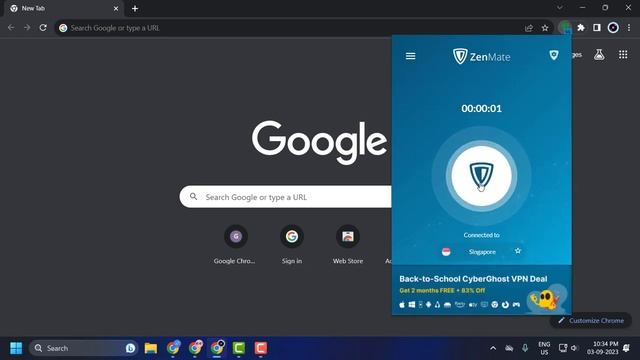The height and width of the screenshot is (360, 640).
Task: Open the green Camtasia taskbar icon
Action: point(239,348)
